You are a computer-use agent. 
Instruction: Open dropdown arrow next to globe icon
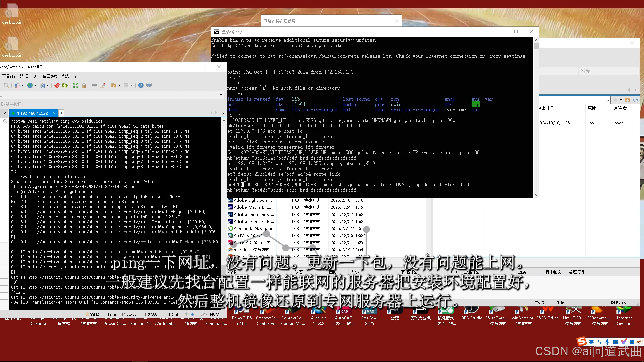(x=35, y=86)
